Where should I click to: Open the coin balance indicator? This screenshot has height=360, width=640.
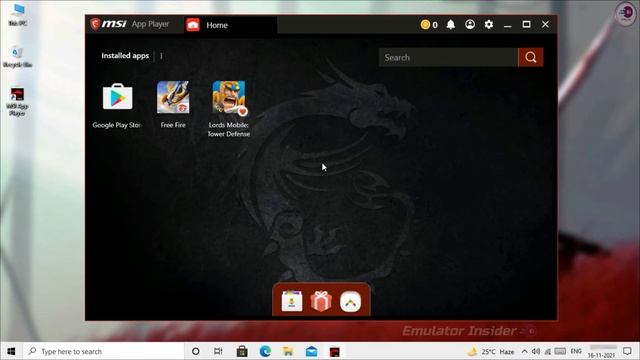click(429, 24)
